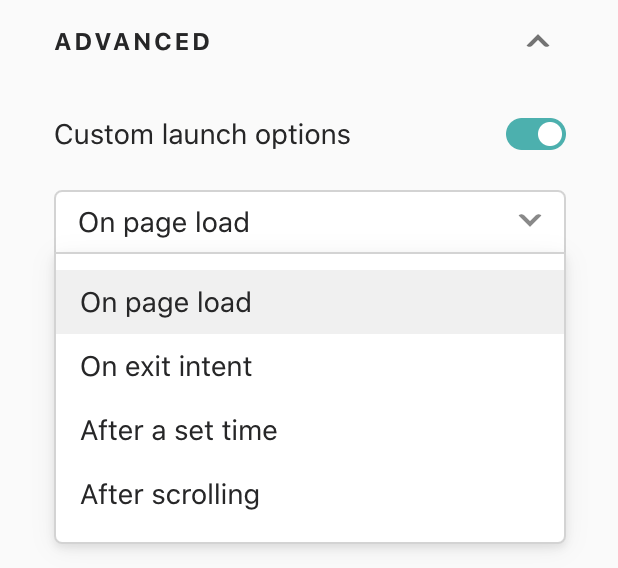Turn off the Custom launch options toggle
The width and height of the screenshot is (618, 568).
tap(536, 134)
